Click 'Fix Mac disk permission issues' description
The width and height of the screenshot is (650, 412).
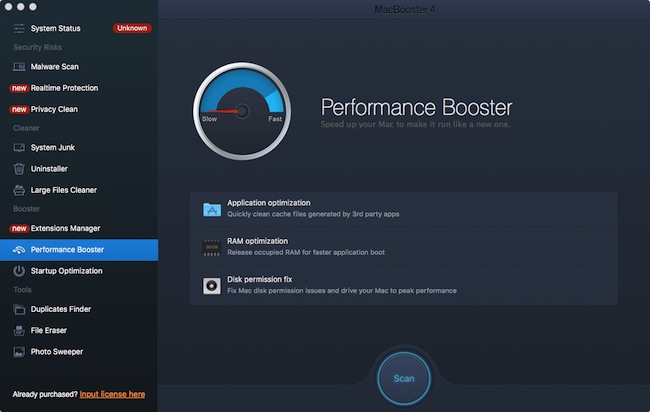coord(342,291)
